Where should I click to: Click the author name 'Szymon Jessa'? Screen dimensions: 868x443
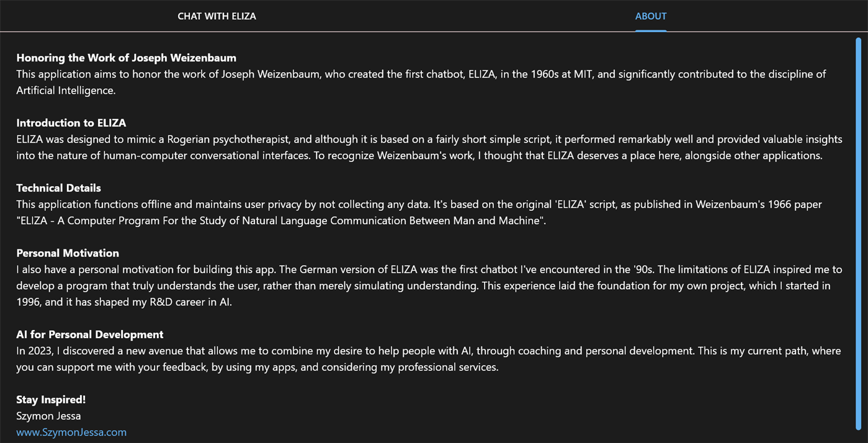[x=48, y=416]
